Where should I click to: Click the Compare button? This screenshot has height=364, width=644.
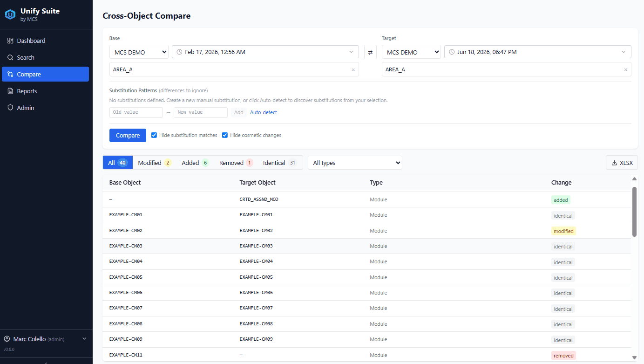click(x=128, y=135)
